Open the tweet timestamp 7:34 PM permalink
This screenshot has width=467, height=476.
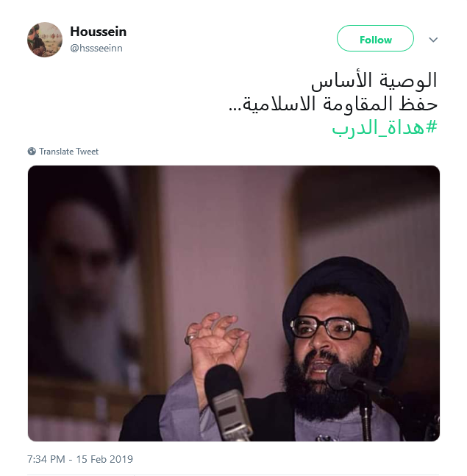46,459
